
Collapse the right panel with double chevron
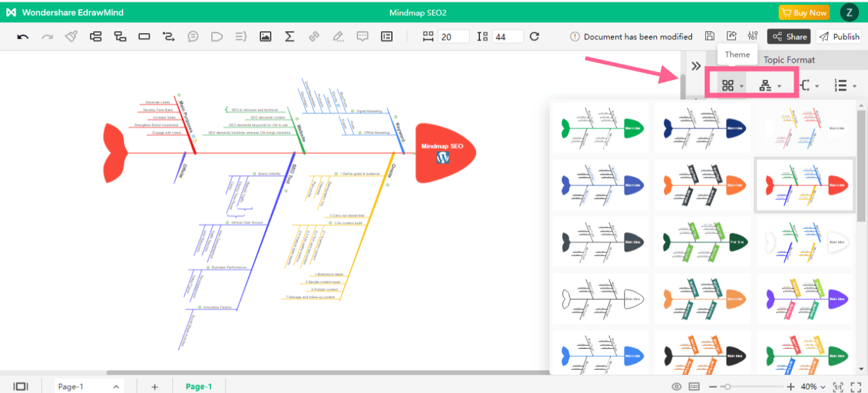click(696, 65)
